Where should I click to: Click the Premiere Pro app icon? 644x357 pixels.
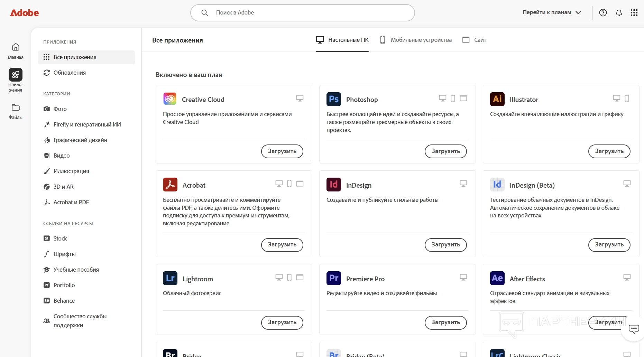click(x=334, y=279)
